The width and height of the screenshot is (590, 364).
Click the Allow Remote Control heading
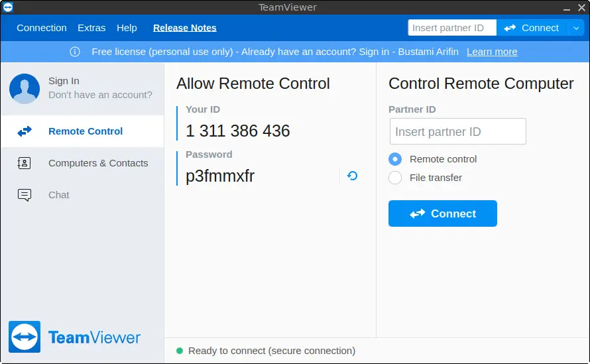click(x=253, y=84)
